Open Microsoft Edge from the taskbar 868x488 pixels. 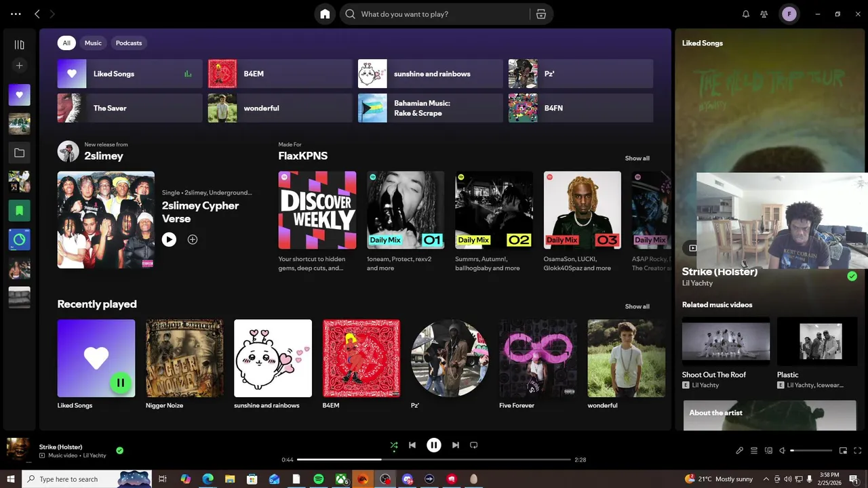pos(208,479)
